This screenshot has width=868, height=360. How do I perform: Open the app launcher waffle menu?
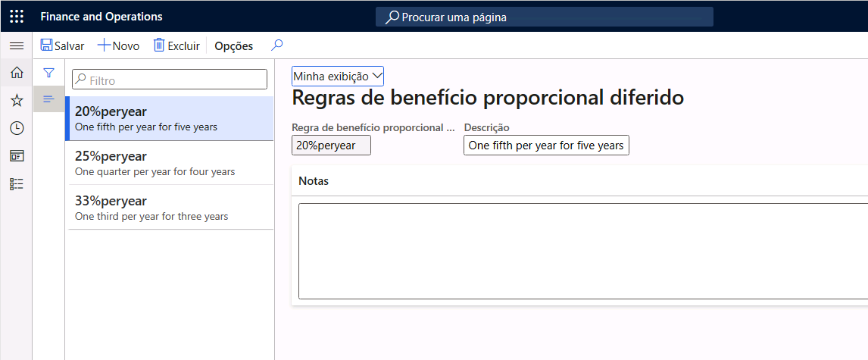pyautogui.click(x=17, y=17)
